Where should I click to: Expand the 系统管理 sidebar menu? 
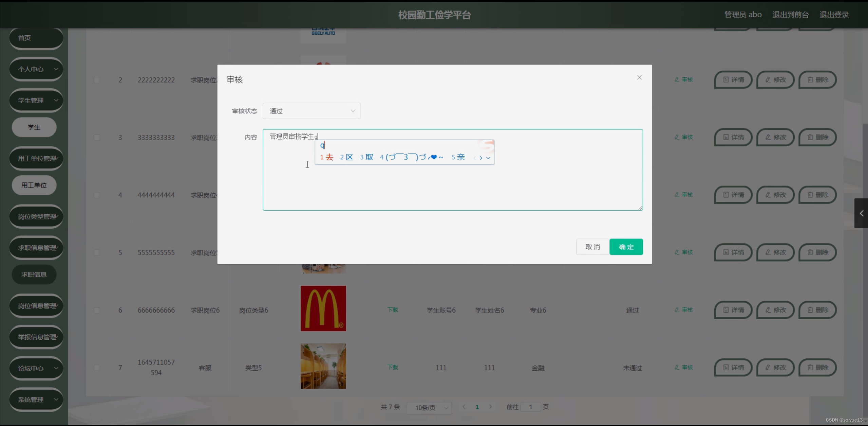pyautogui.click(x=36, y=400)
